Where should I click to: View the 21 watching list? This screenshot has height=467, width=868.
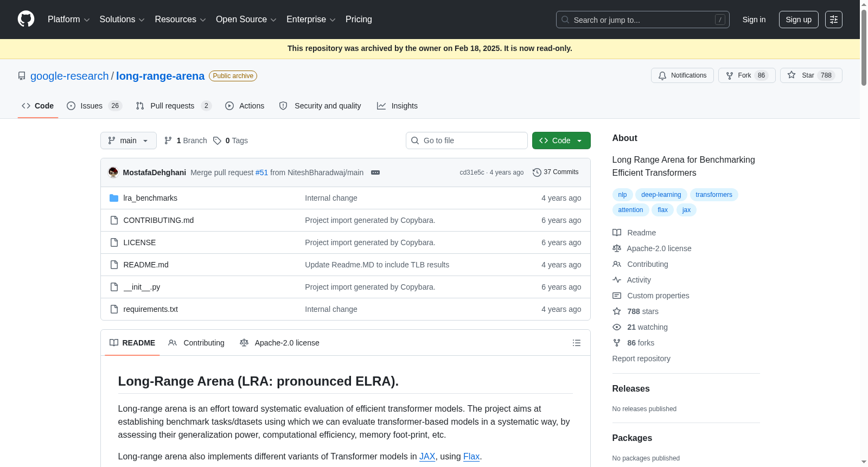tap(640, 327)
